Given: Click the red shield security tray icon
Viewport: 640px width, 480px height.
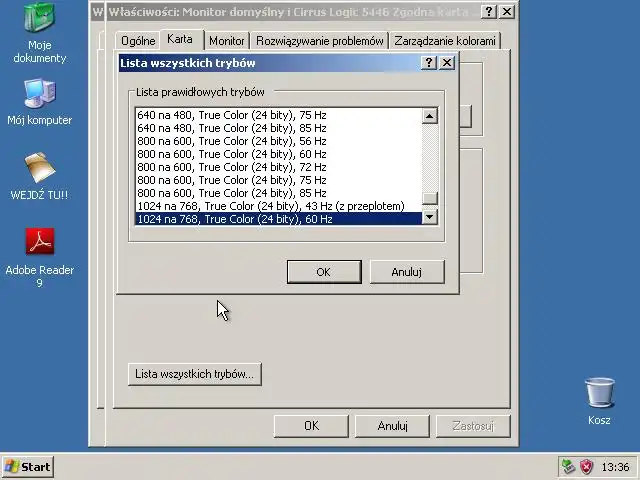Looking at the screenshot, I should 587,466.
